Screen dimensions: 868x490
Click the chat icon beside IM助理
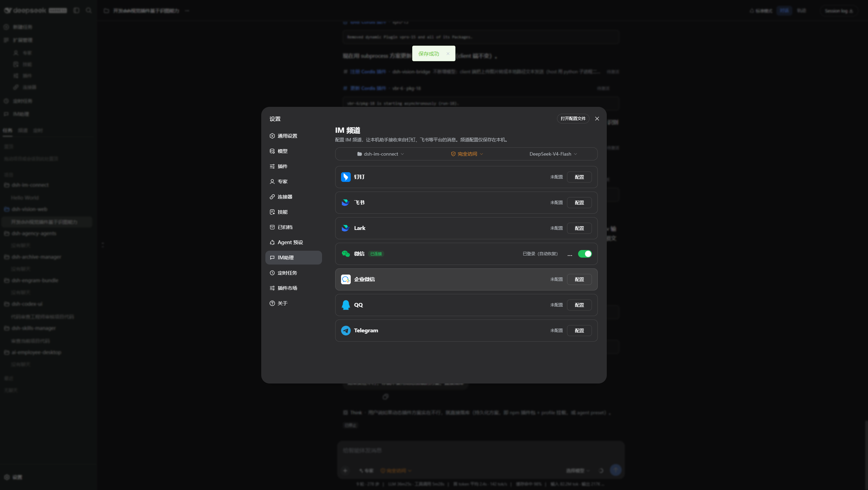click(272, 258)
